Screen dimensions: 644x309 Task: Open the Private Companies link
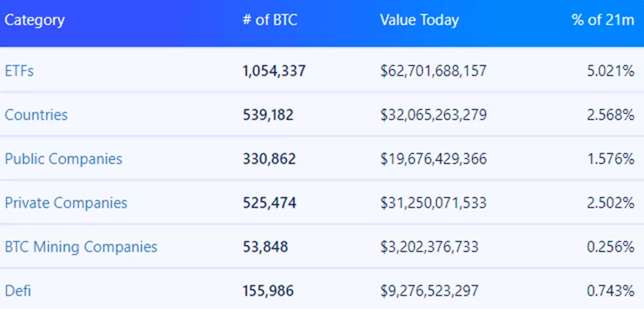[66, 203]
